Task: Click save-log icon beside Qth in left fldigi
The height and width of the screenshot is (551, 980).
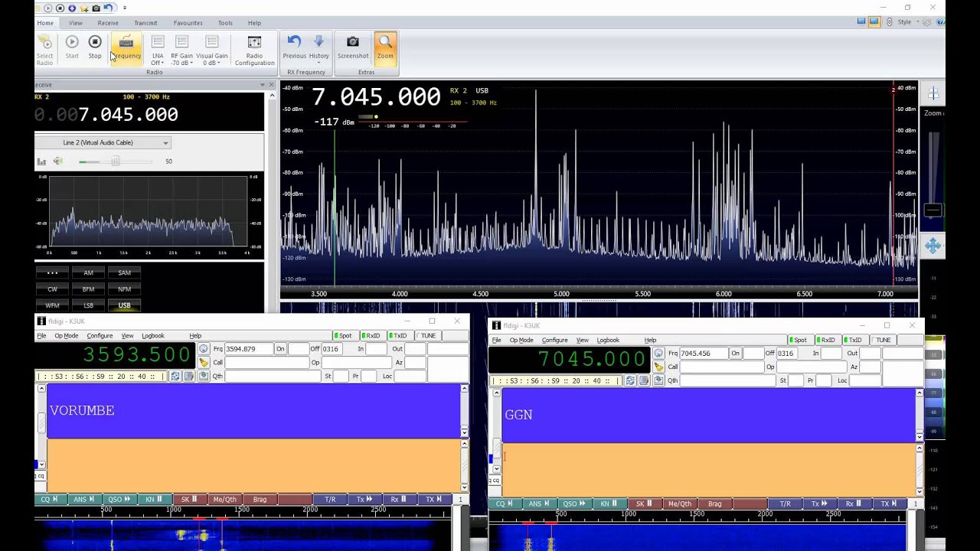Action: pos(203,377)
